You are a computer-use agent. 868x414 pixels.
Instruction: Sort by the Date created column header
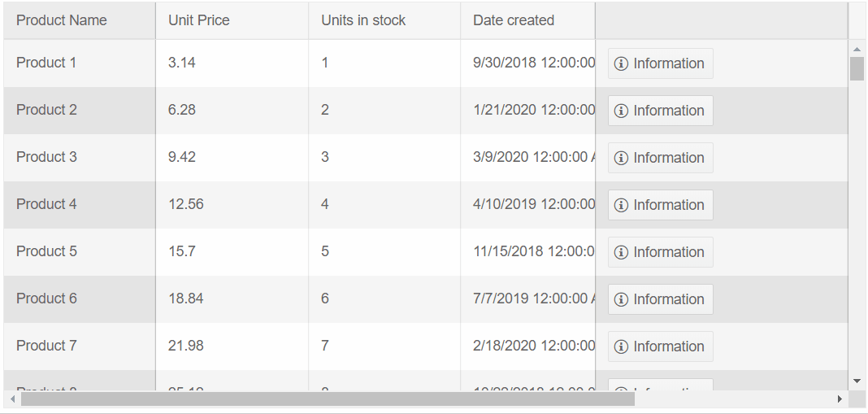click(514, 20)
